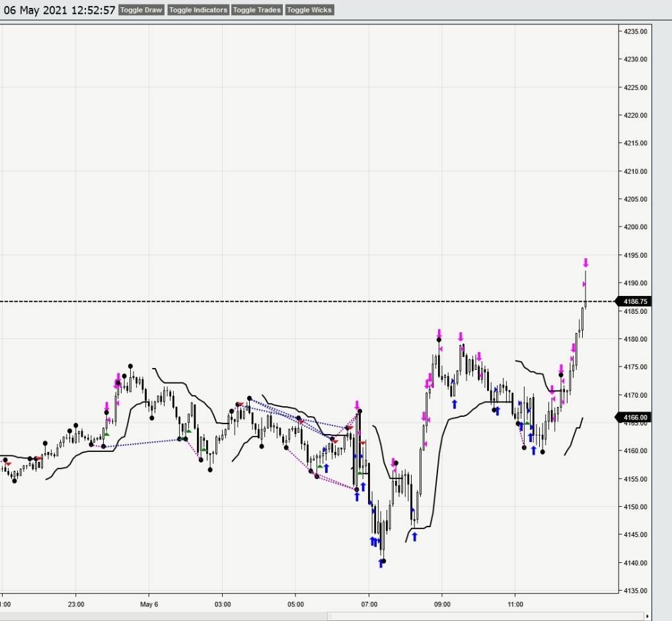The image size is (672, 621).
Task: Click the Toggle Indicators button
Action: (198, 10)
